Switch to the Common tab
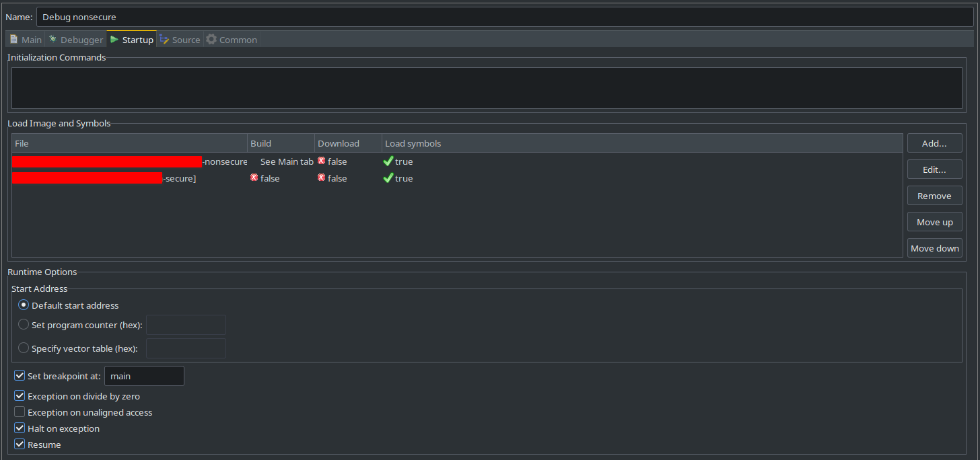Viewport: 980px width, 460px height. click(232, 39)
